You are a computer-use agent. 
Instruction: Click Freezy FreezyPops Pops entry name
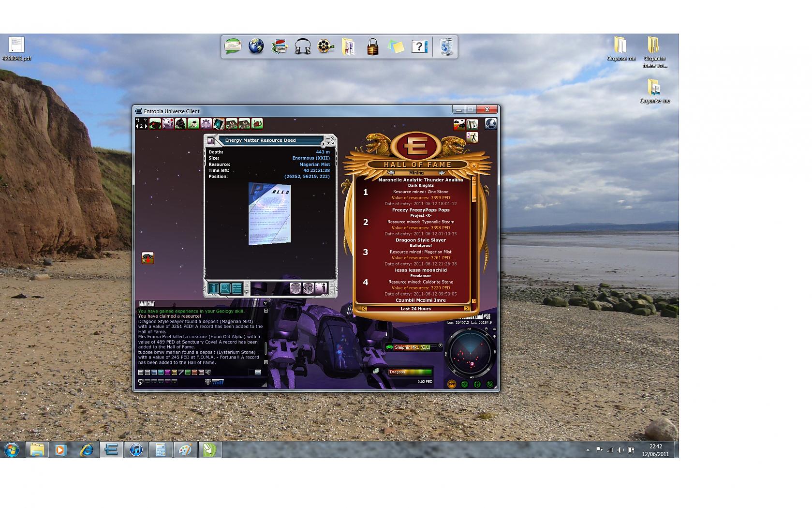(421, 210)
